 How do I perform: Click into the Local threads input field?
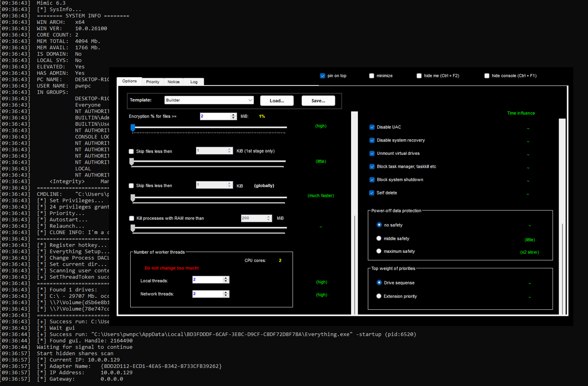207,280
